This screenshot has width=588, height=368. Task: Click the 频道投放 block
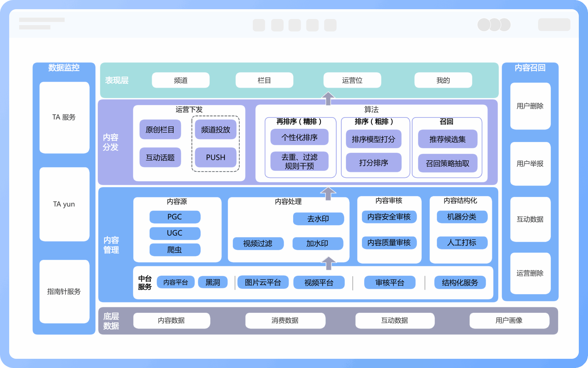point(215,130)
